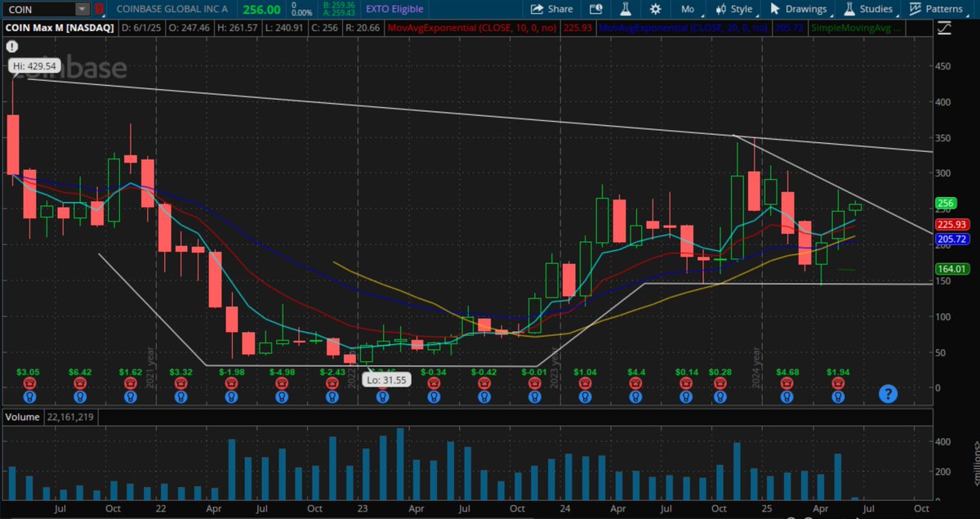980x519 pixels.
Task: Open the Mo time frame selector
Action: point(687,9)
